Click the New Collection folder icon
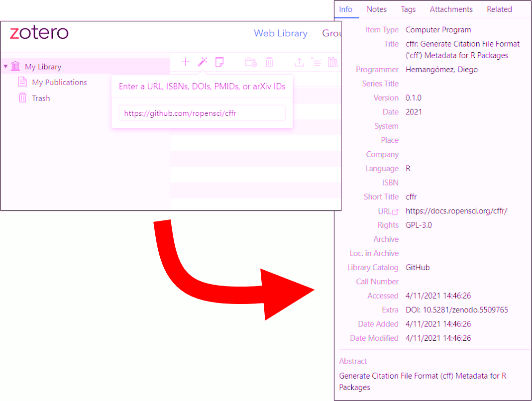The height and width of the screenshot is (401, 532). (250, 62)
